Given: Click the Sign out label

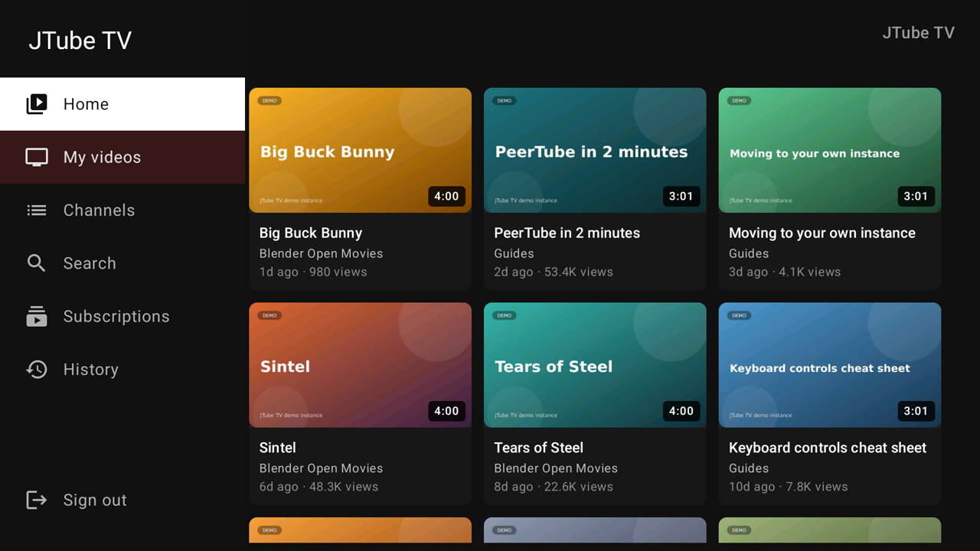Looking at the screenshot, I should point(95,500).
